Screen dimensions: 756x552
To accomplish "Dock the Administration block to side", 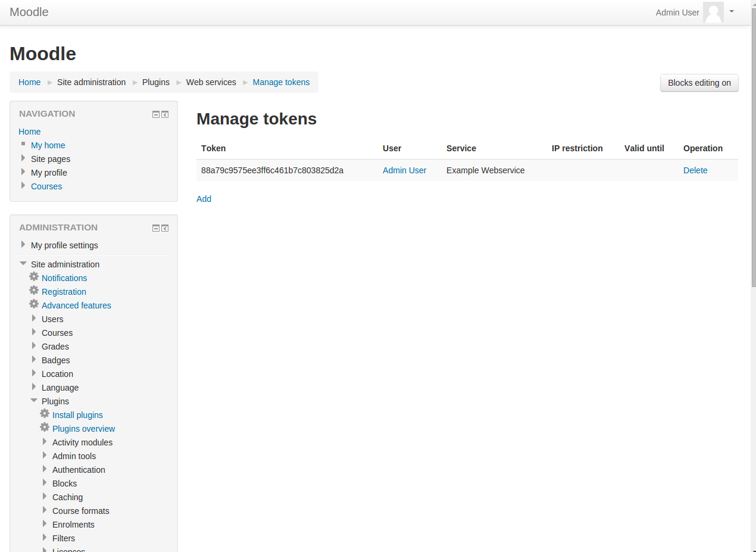I will (165, 228).
